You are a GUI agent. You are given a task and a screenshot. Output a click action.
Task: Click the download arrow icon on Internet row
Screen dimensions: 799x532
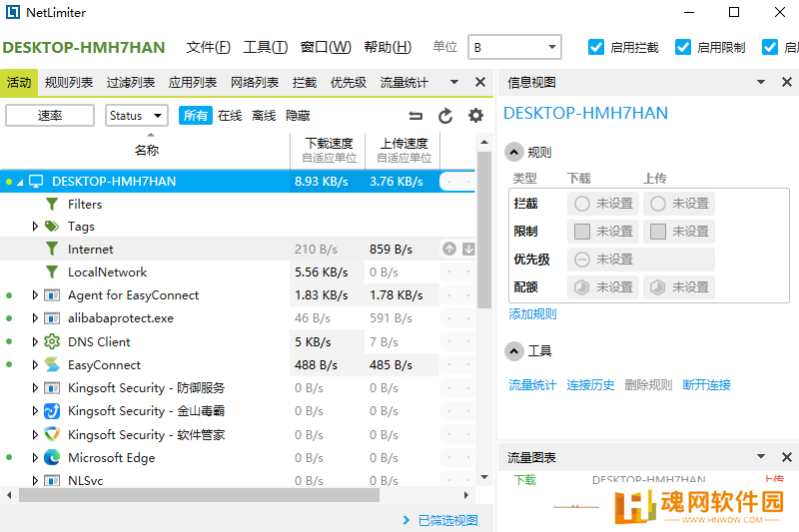[x=468, y=249]
